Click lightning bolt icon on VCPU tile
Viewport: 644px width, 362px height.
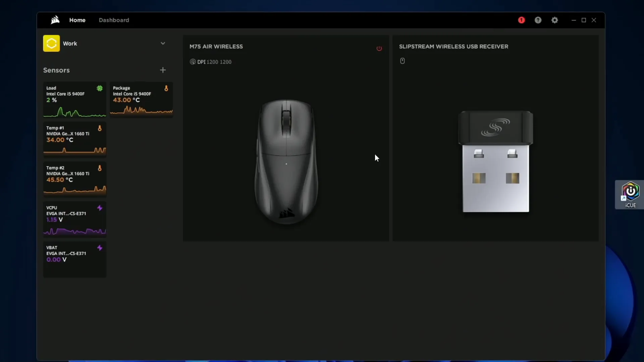tap(100, 208)
